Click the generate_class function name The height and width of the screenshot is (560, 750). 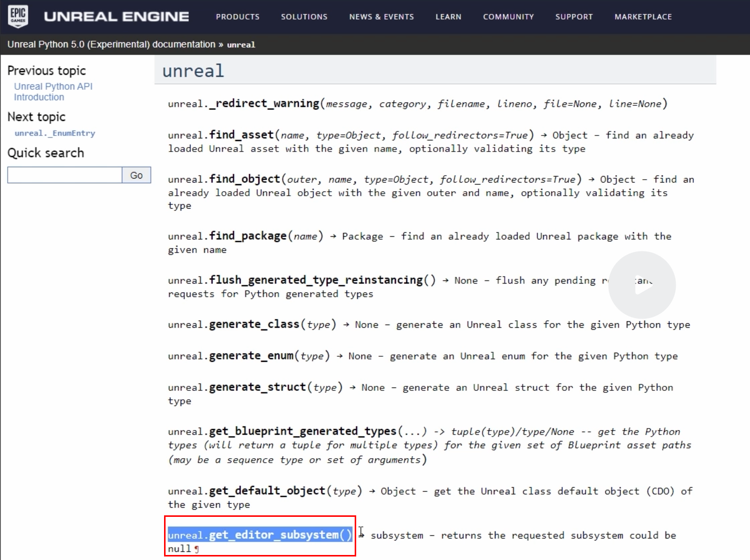(x=254, y=324)
